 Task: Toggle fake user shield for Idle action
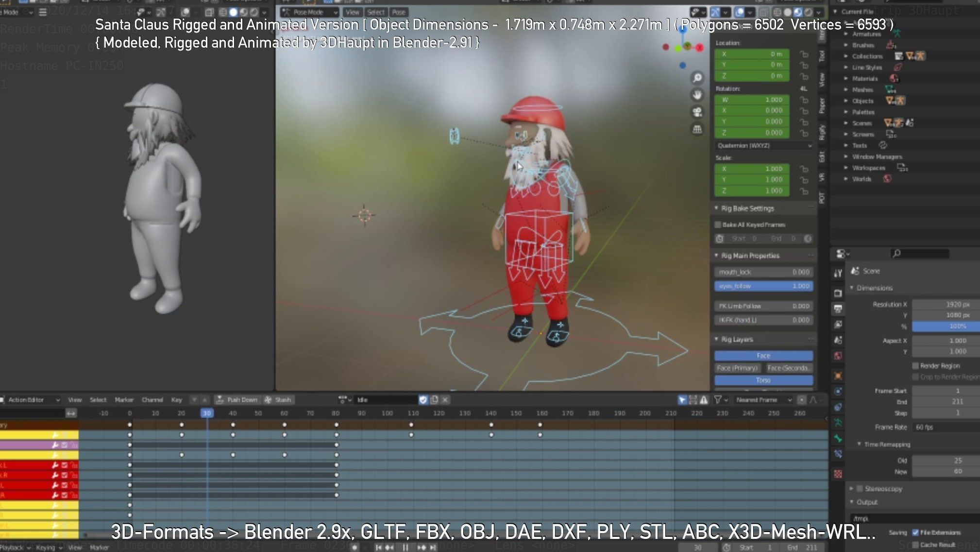pyautogui.click(x=423, y=400)
